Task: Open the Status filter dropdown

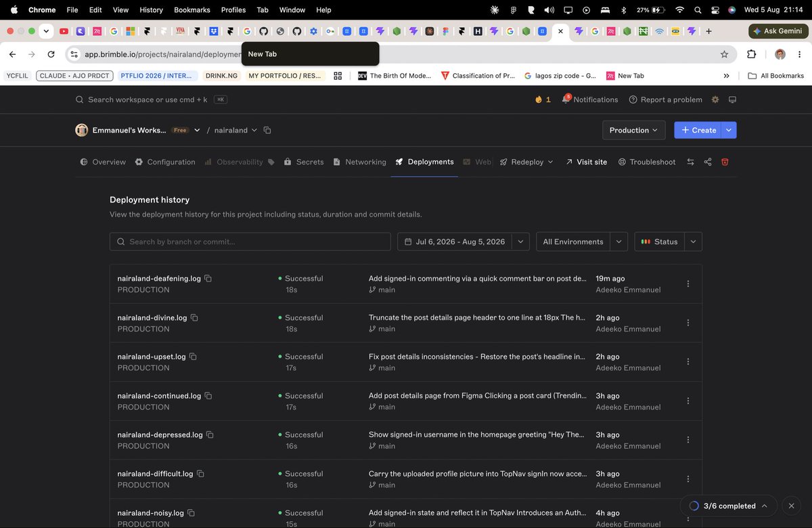Action: [x=668, y=242]
